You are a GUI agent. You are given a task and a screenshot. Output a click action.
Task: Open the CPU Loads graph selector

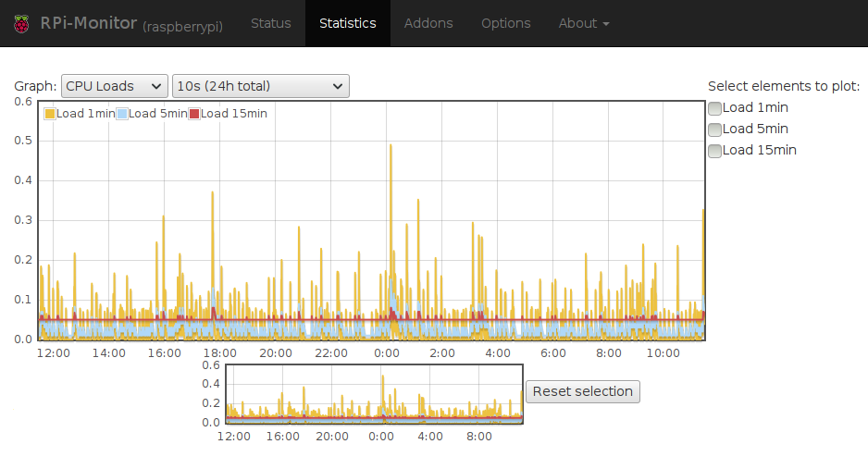coord(115,86)
